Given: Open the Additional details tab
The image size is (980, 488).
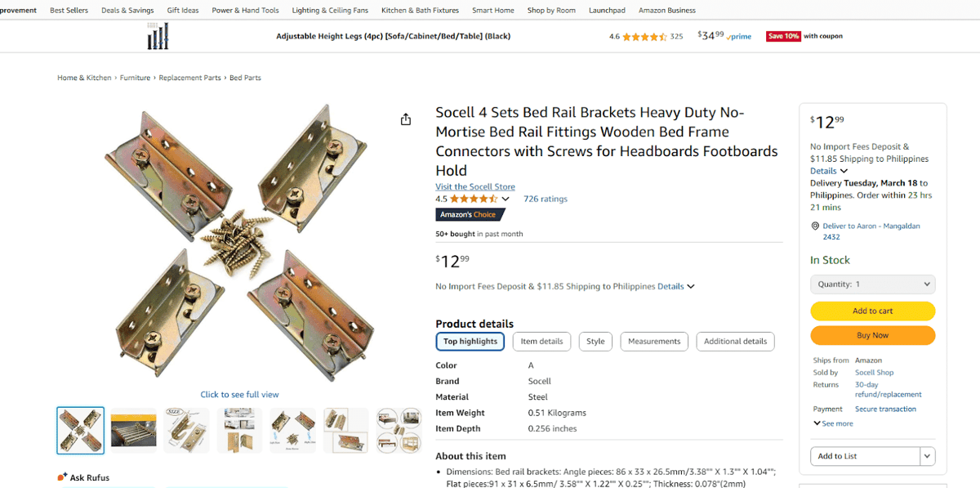Looking at the screenshot, I should click(735, 342).
